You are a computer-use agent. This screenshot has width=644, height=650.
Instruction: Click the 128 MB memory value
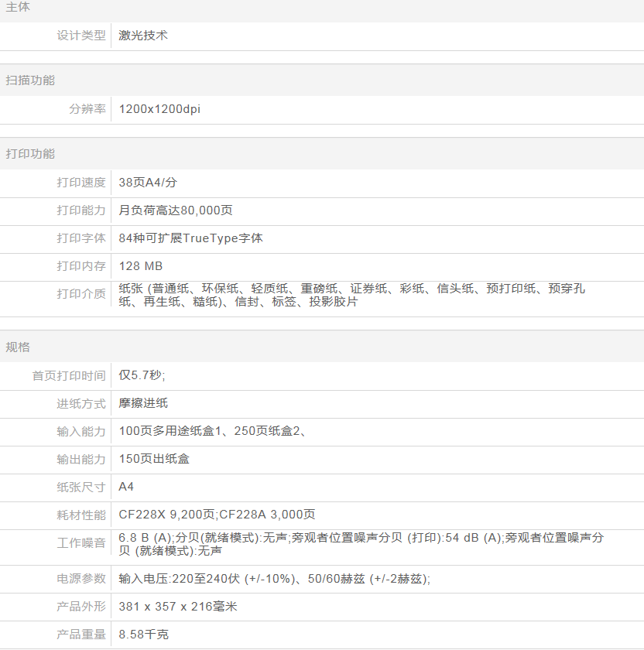pyautogui.click(x=141, y=266)
